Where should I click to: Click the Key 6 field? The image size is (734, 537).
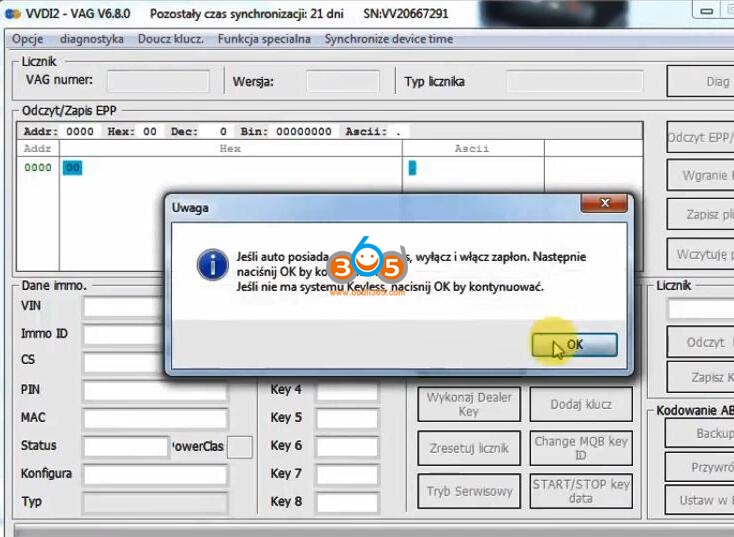[x=347, y=447]
